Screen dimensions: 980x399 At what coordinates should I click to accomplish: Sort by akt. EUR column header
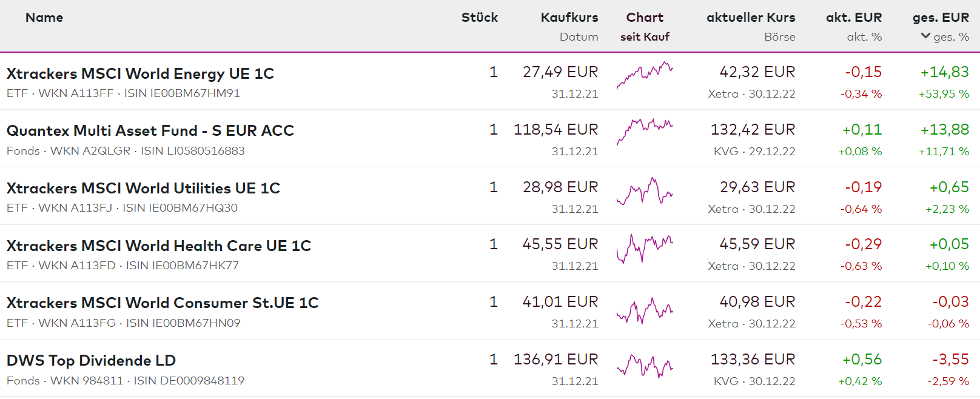(853, 18)
